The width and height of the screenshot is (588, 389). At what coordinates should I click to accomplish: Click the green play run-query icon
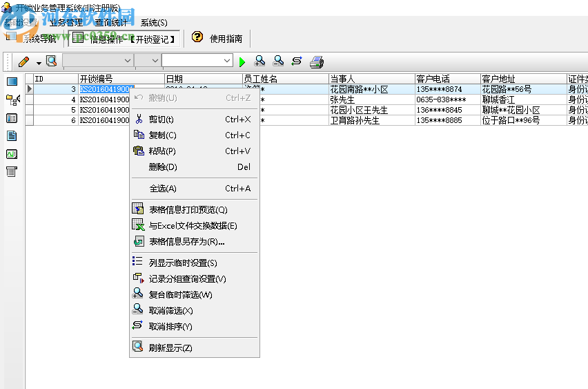pos(242,62)
